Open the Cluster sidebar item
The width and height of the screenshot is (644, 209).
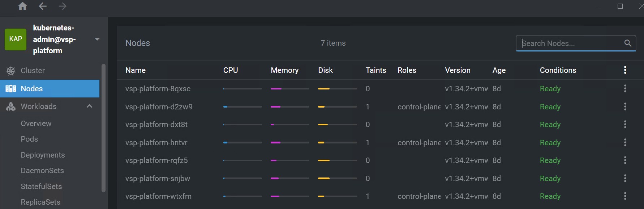coord(50,71)
